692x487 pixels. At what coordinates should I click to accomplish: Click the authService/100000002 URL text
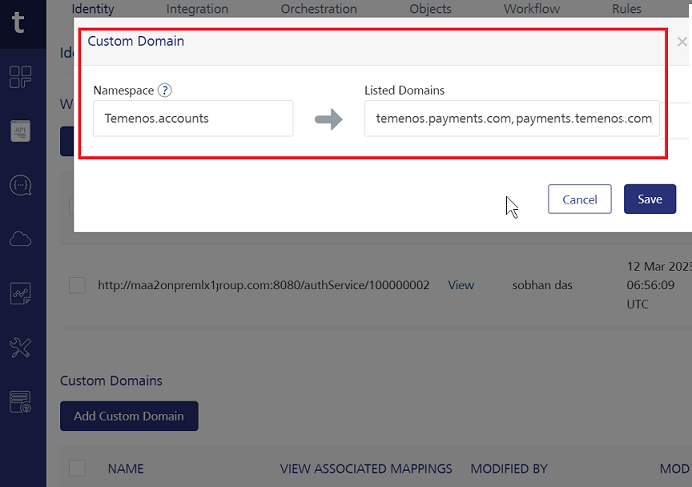[263, 285]
